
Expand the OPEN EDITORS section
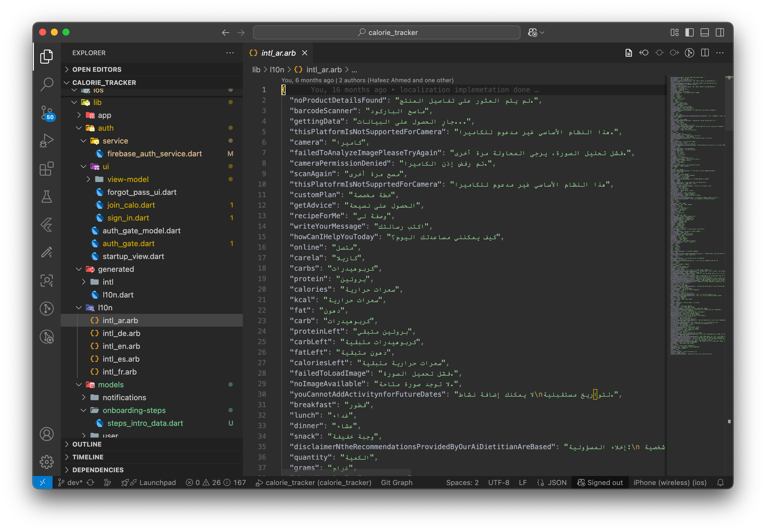[152, 69]
